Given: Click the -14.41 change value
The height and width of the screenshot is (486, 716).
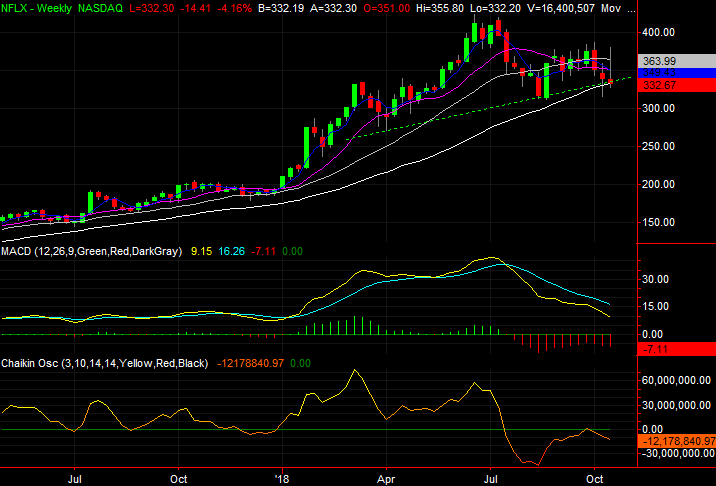Looking at the screenshot, I should tap(195, 8).
